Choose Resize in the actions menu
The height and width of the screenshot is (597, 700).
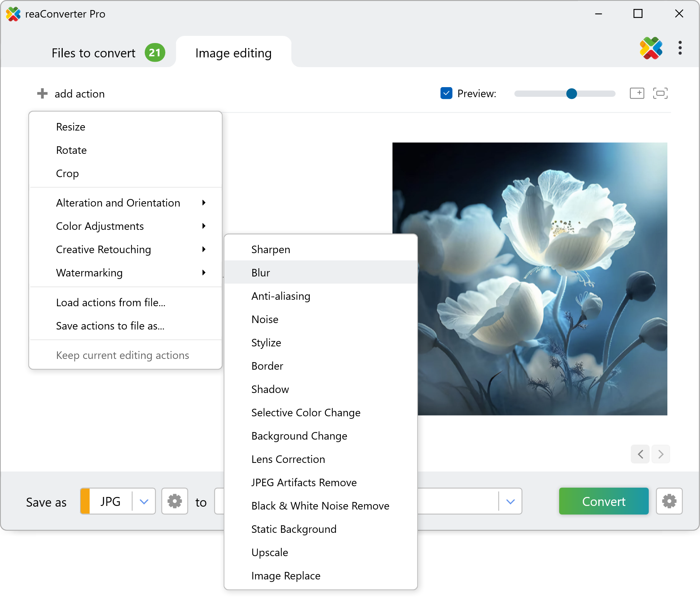click(71, 127)
